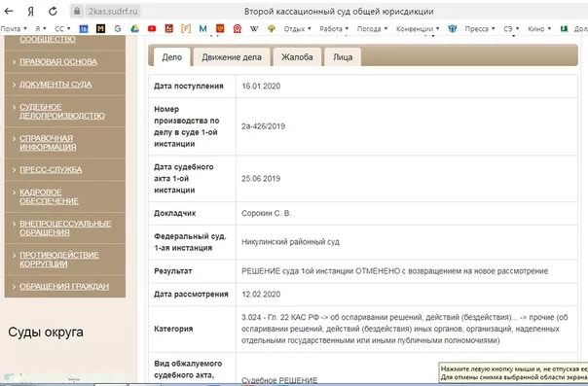
Task: Open the Wikipedia W bookmark
Action: pos(254,28)
